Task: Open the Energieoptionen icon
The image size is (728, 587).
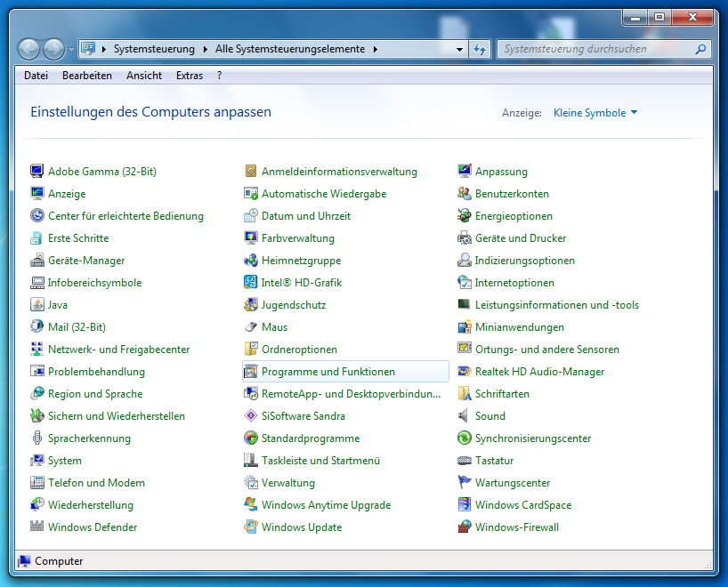Action: pyautogui.click(x=465, y=216)
